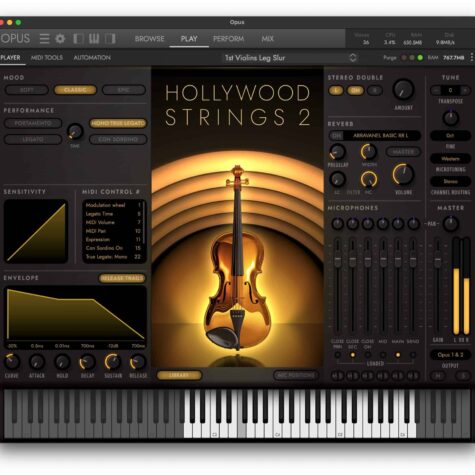The height and width of the screenshot is (475, 475).
Task: Select the Epic mood
Action: 124,90
